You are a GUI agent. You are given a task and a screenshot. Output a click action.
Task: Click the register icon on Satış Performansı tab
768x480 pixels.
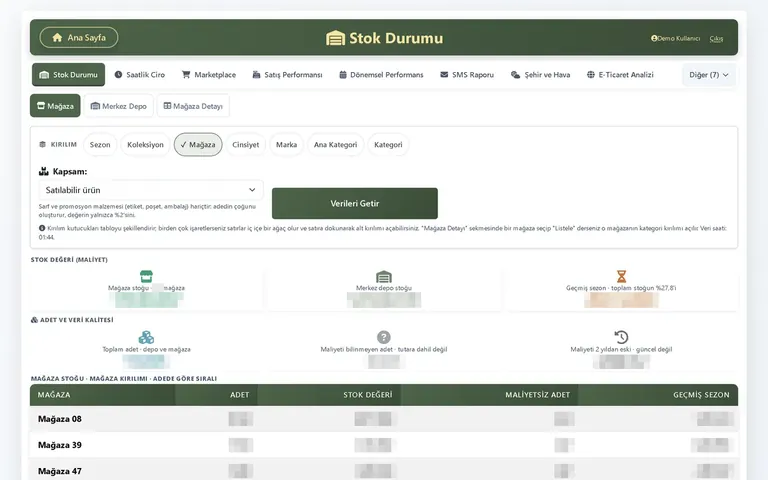256,74
